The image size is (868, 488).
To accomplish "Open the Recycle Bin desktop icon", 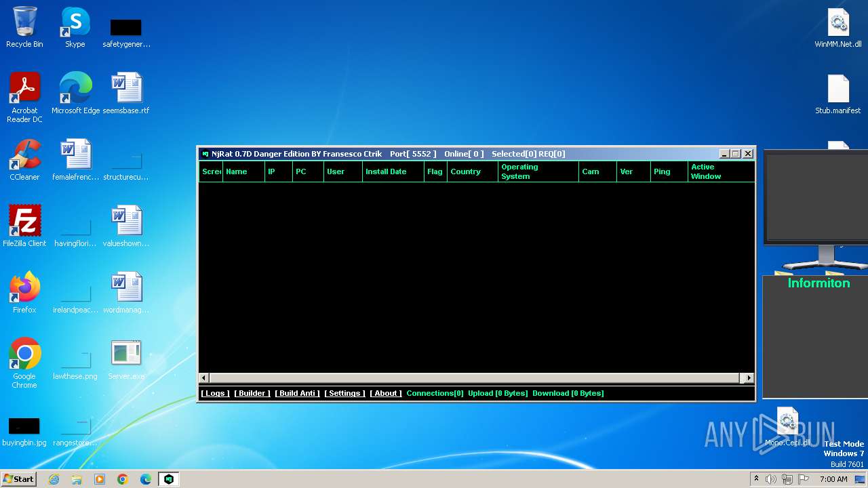I will coord(24,27).
